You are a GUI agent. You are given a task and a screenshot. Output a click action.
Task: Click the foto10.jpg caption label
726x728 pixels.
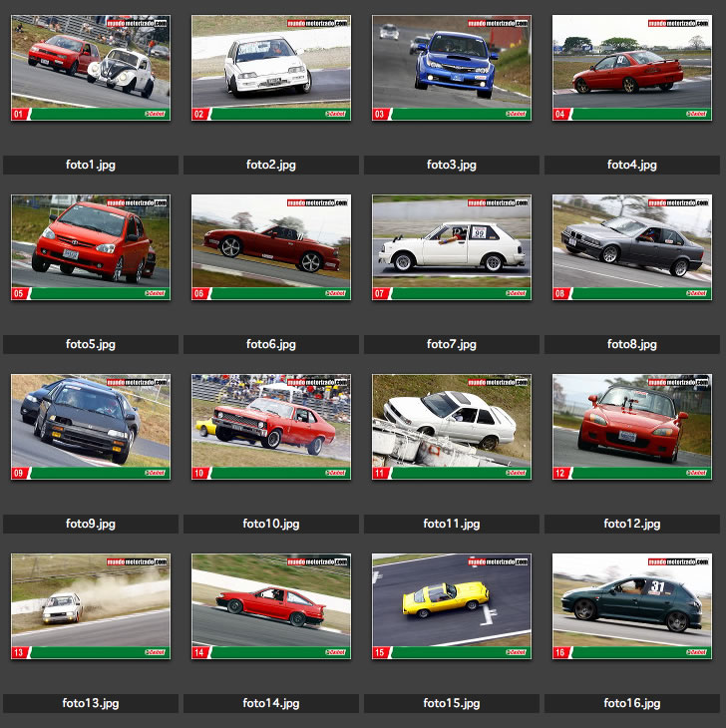click(271, 524)
